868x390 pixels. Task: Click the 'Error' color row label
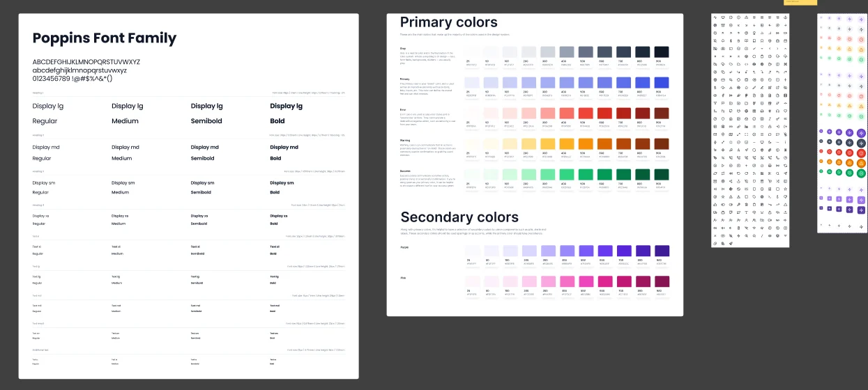[403, 109]
